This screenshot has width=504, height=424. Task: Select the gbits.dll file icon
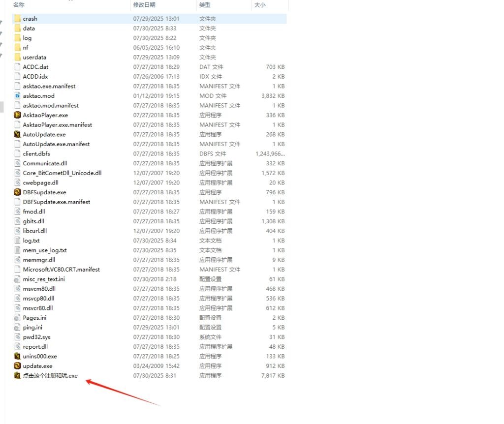(18, 221)
